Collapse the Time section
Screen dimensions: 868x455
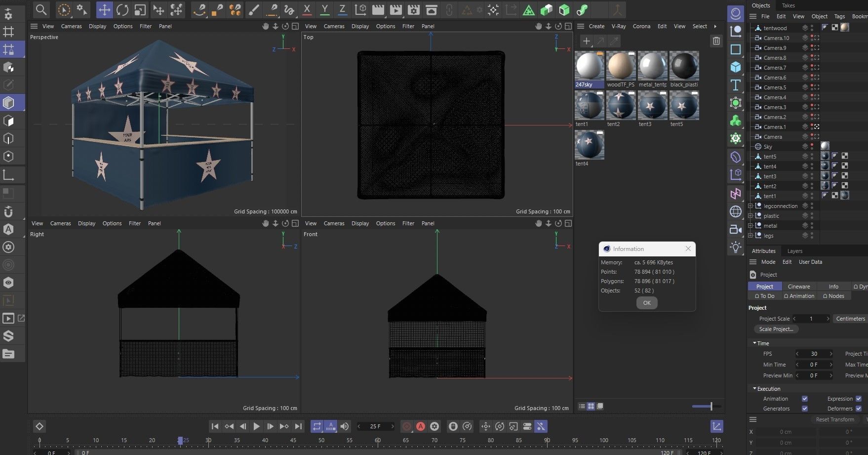coord(754,343)
